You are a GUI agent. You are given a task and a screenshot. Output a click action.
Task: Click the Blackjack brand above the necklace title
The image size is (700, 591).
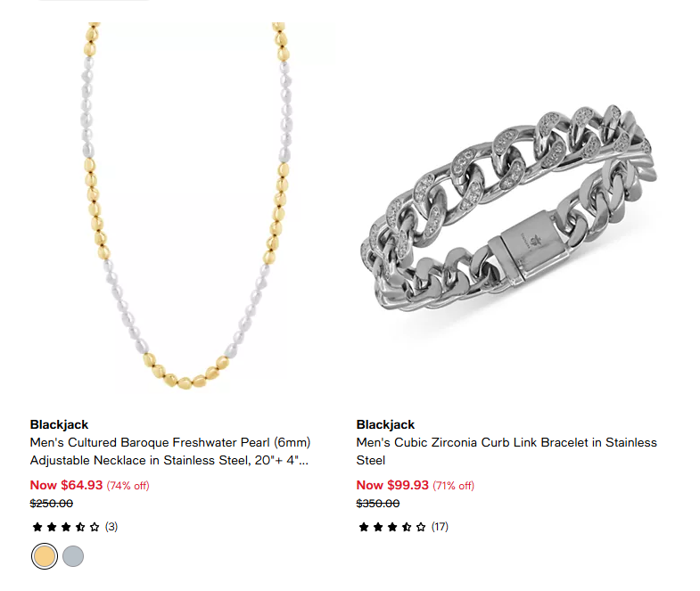[59, 424]
